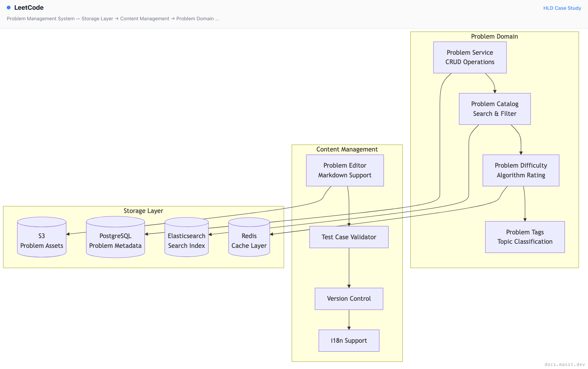The height and width of the screenshot is (369, 588).
Task: Click the Version Control node
Action: click(x=349, y=299)
